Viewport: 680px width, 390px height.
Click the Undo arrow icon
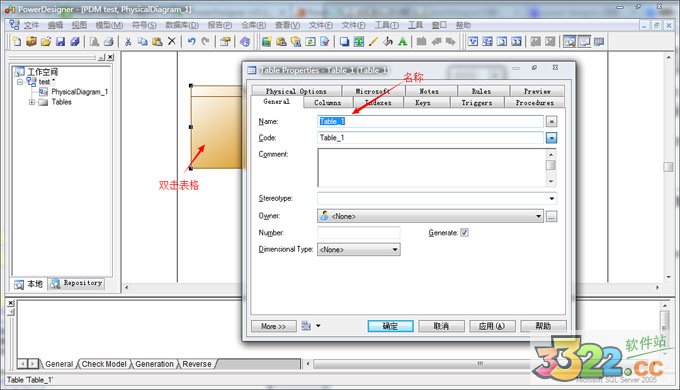(191, 42)
